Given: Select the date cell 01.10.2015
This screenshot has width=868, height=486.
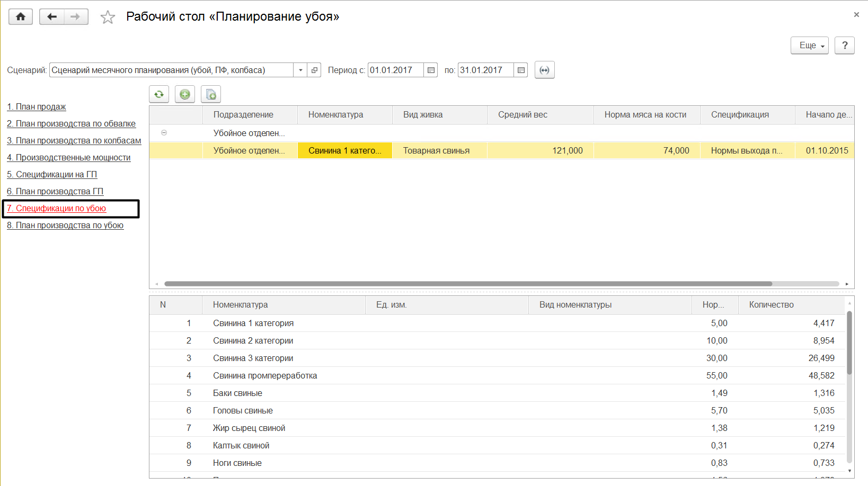Looking at the screenshot, I should [825, 150].
